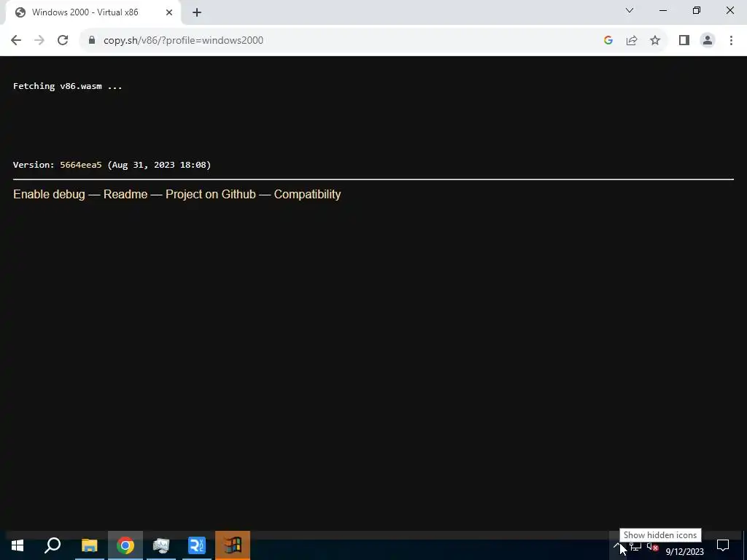Open the browser side panel
Viewport: 747px width, 560px height.
(684, 41)
